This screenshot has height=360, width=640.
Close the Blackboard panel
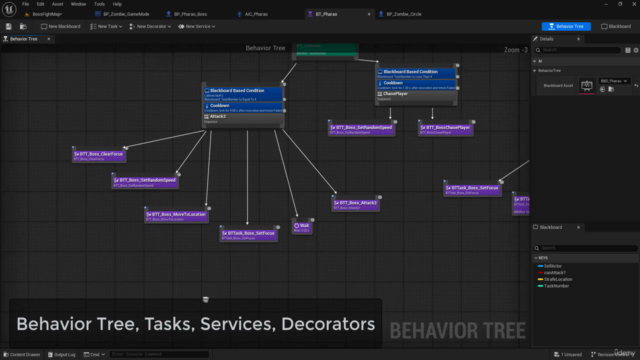[578, 227]
